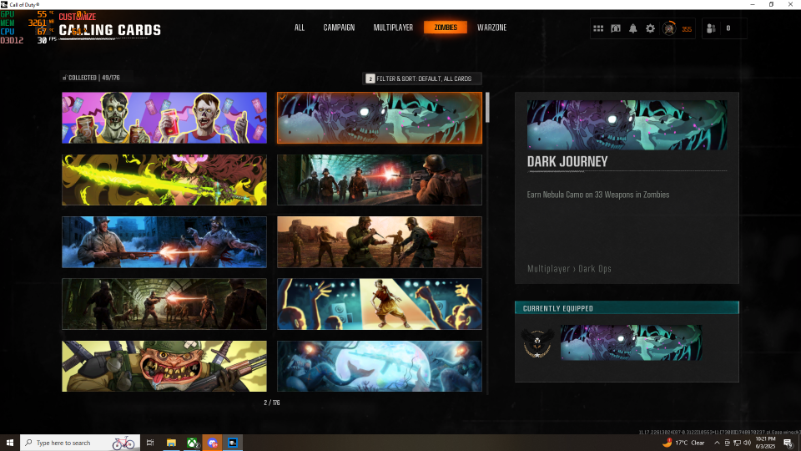Open the grid menu icon
The width and height of the screenshot is (801, 451).
(598, 29)
